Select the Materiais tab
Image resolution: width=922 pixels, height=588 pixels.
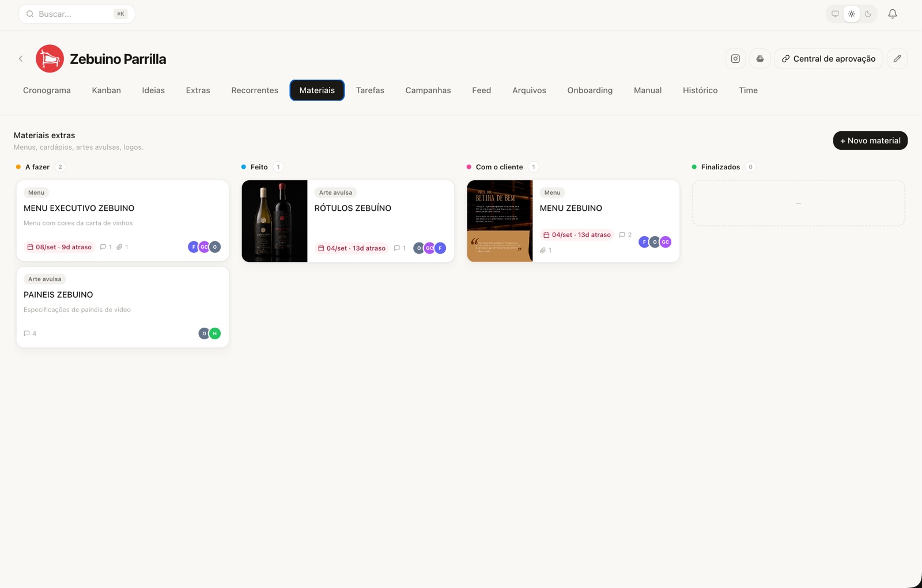317,90
